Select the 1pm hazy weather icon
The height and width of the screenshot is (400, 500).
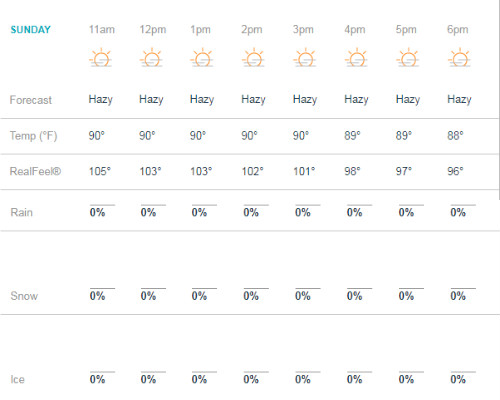(x=202, y=58)
